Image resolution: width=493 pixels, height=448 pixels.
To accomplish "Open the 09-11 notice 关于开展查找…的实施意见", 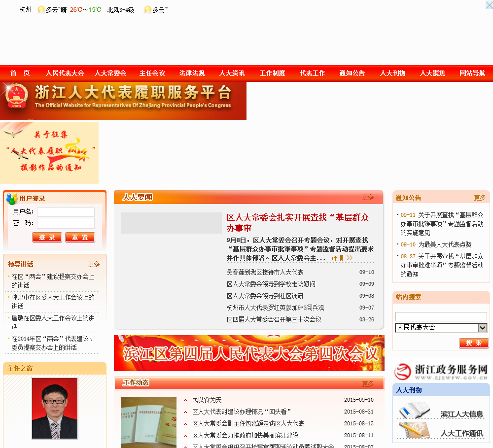I will point(442,224).
